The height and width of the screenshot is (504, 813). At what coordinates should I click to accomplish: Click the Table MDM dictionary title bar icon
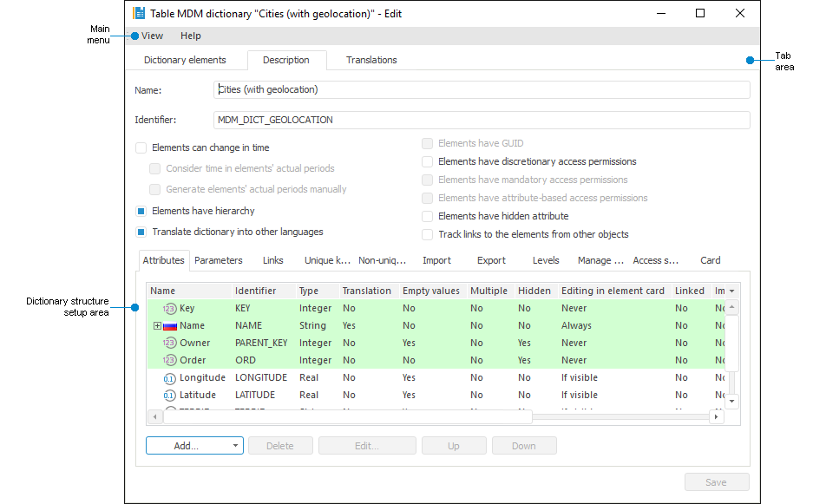click(x=137, y=13)
